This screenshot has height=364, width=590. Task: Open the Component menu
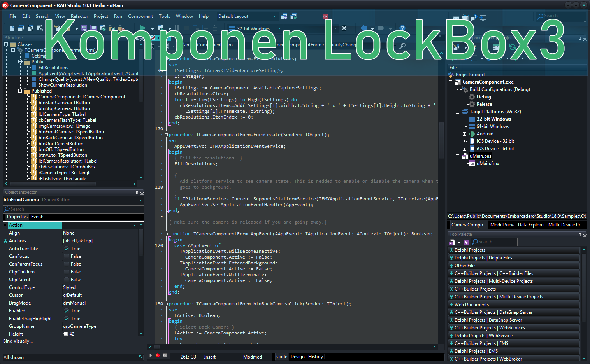coord(140,16)
